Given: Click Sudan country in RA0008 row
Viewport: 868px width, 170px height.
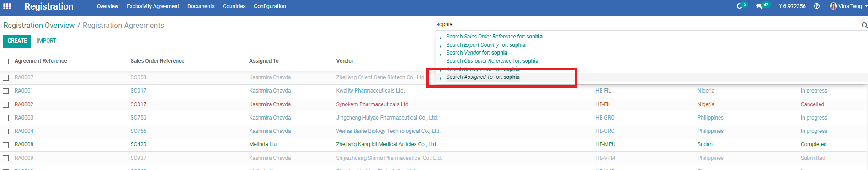Looking at the screenshot, I should point(705,144).
